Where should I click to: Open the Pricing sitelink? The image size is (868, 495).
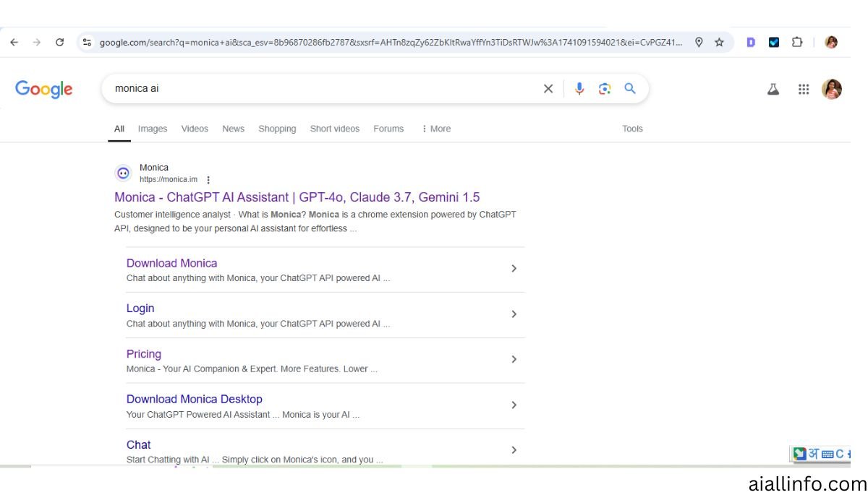144,354
